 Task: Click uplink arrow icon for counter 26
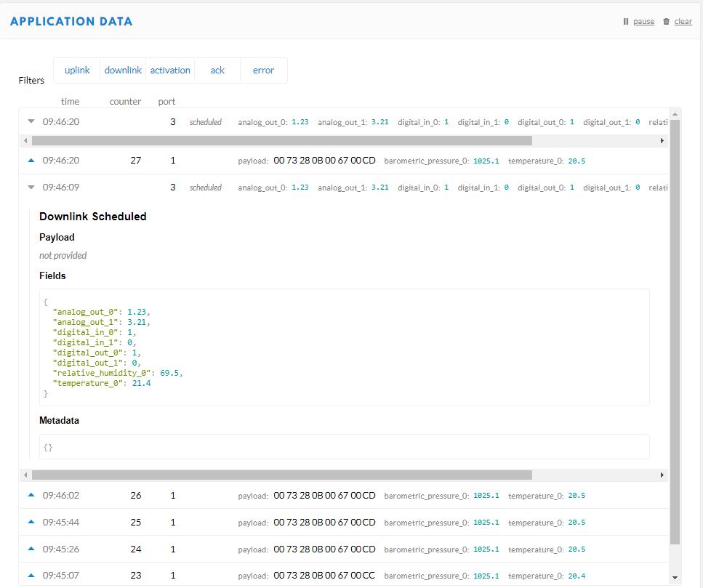point(31,495)
